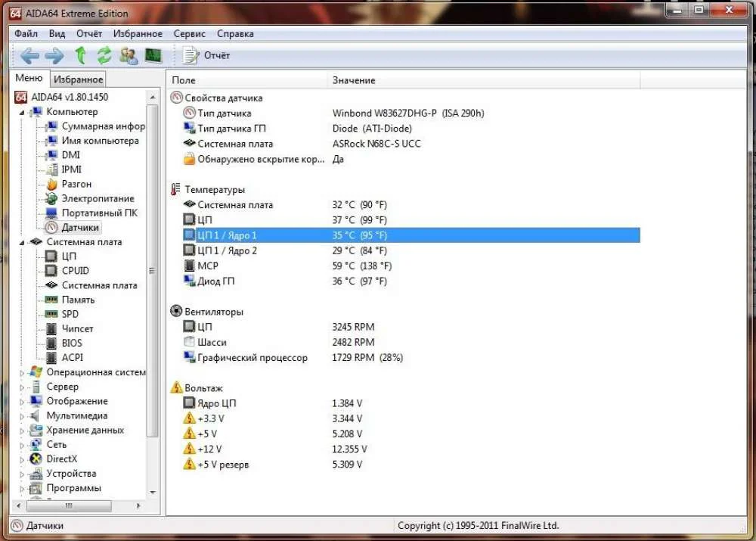The image size is (756, 541).
Task: Click the Вентиляторы fan icon
Action: 176,311
